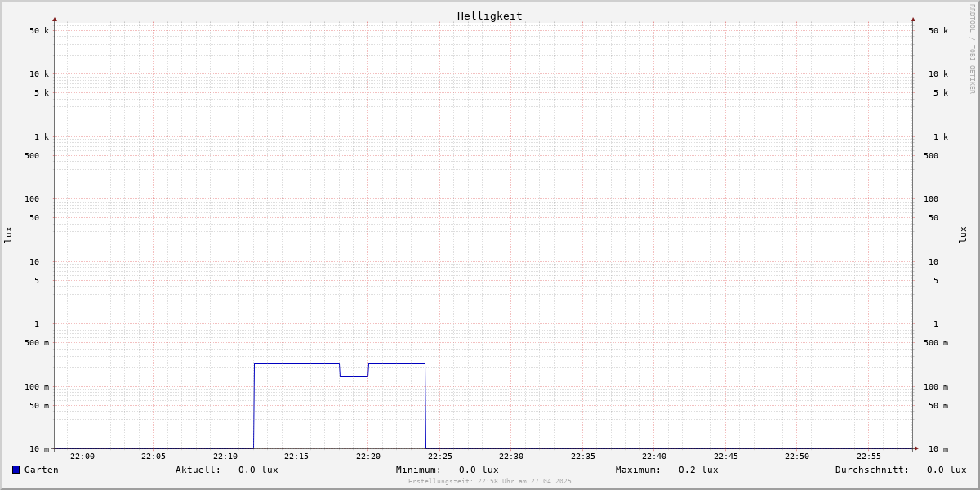This screenshot has width=980, height=490.
Task: Select the '0.0 lux' value beside Minimum
Action: 479,470
